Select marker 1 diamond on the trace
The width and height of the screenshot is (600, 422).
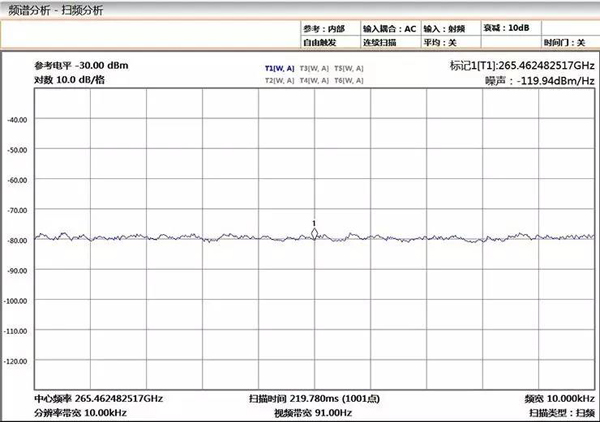click(315, 233)
